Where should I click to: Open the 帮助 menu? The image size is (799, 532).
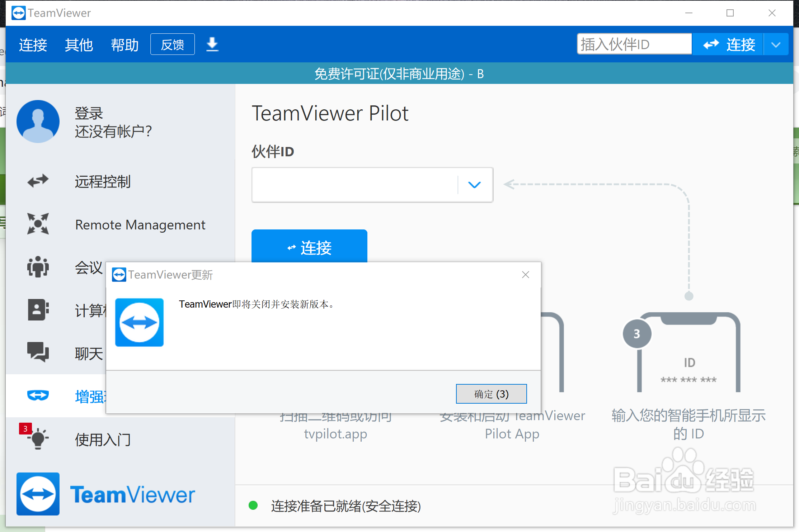[125, 45]
